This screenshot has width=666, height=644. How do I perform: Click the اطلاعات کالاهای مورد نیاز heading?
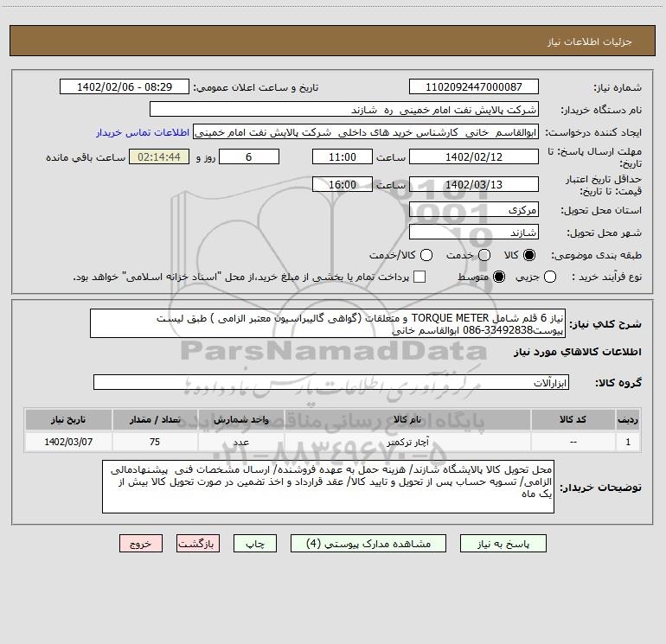click(578, 352)
